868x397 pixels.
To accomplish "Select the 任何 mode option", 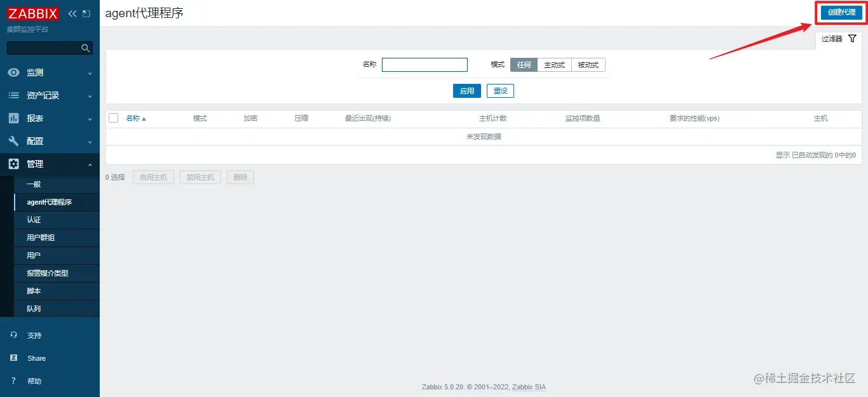I will pyautogui.click(x=524, y=65).
